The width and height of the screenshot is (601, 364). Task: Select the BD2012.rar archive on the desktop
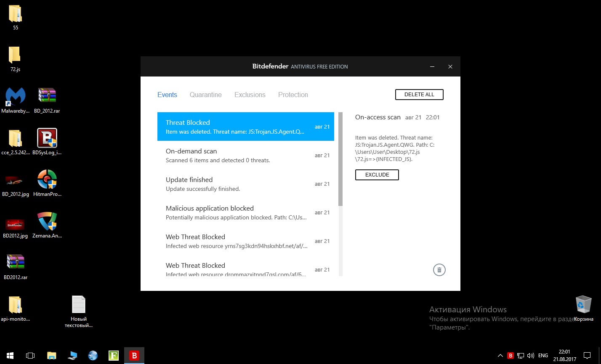16,267
